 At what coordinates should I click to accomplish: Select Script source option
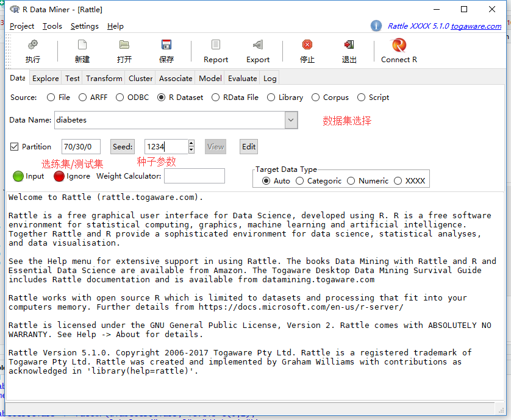361,98
